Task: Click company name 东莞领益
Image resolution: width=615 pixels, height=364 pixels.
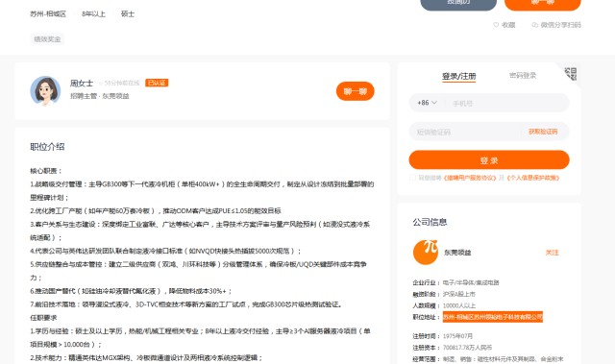Action: (457, 253)
